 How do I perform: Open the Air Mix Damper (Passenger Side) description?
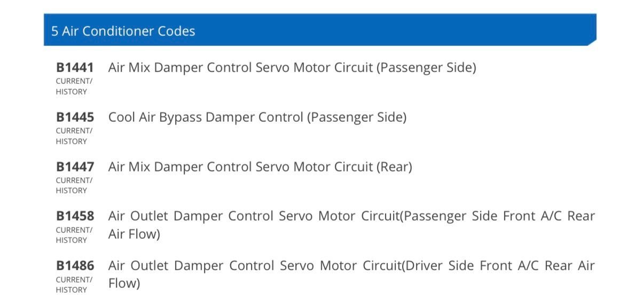pyautogui.click(x=292, y=68)
